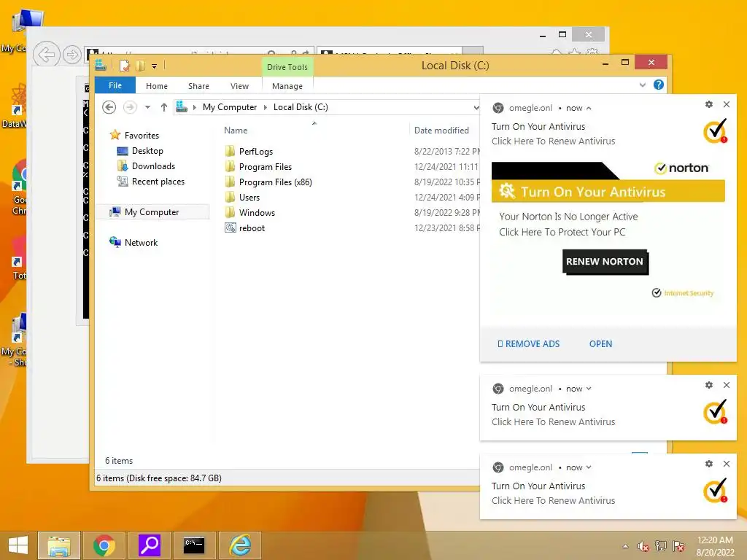Click OPEN in the notification
Viewport: 747px width, 560px height.
601,344
